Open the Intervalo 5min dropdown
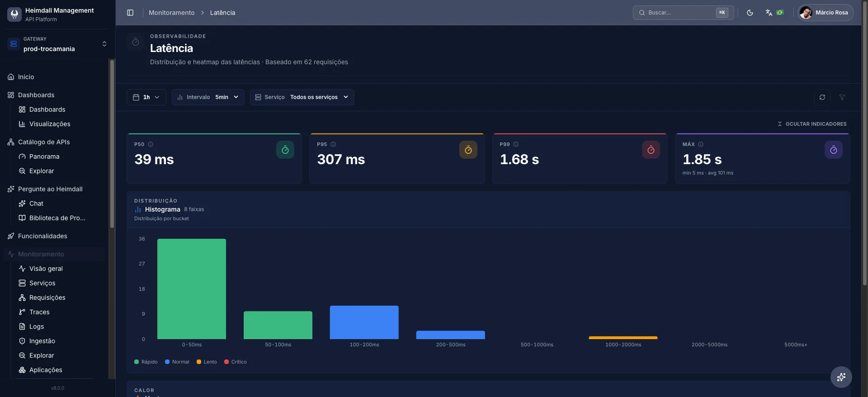Viewport: 868px width, 397px height. pyautogui.click(x=208, y=97)
